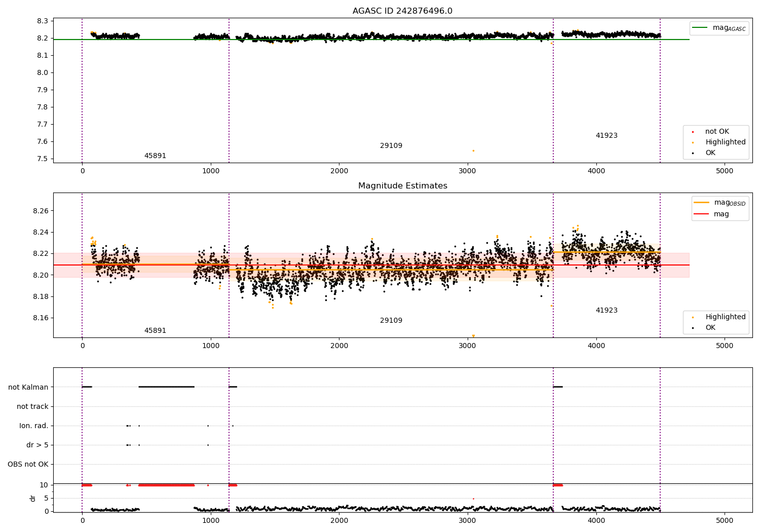The image size is (760, 532).
Task: Click the "AGASC ID 242876496.0" plot title
Action: 402,11
